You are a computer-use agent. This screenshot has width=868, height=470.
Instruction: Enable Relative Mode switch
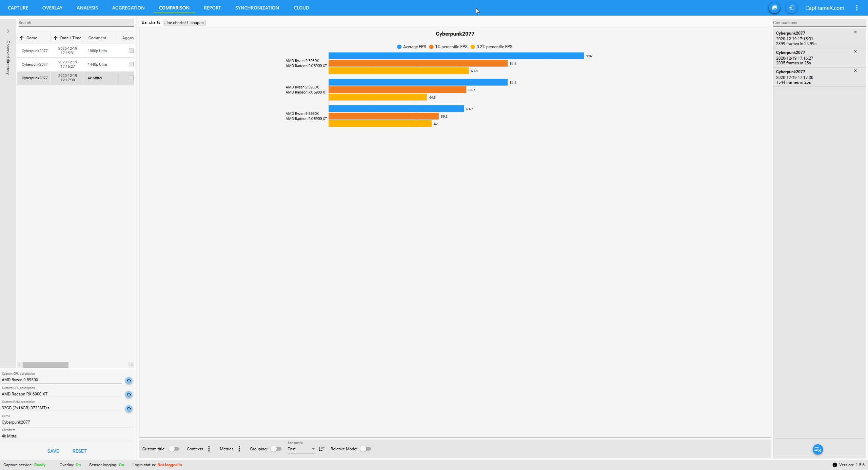tap(366, 449)
